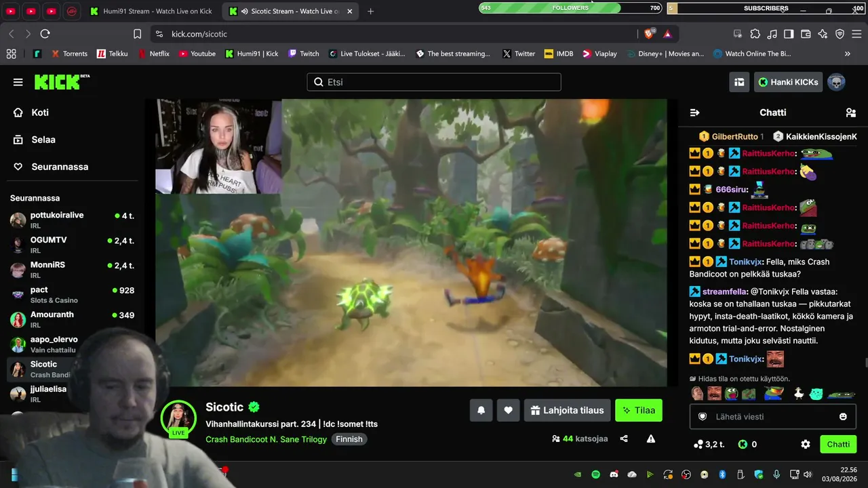Open MonniRS channel in sidebar
The width and height of the screenshot is (868, 488).
[x=73, y=270]
